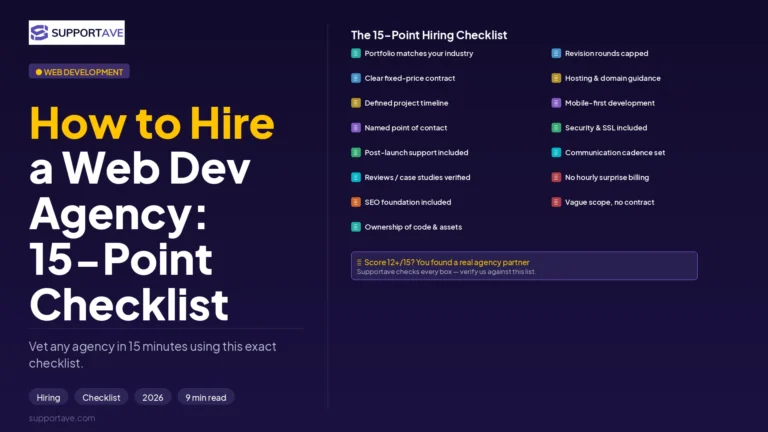Click 'Post-launch support included' text
This screenshot has height=432, width=768.
pos(416,152)
